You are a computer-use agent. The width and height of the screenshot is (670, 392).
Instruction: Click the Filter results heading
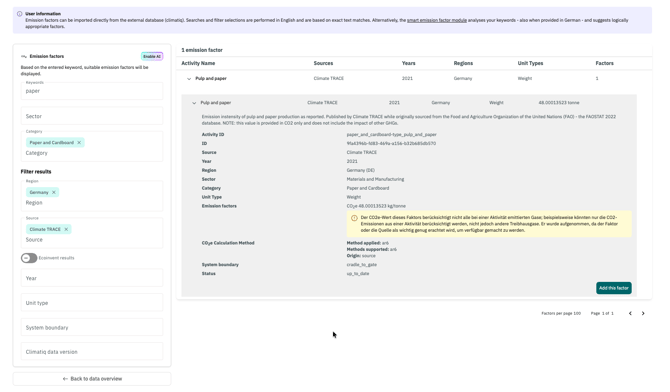36,171
